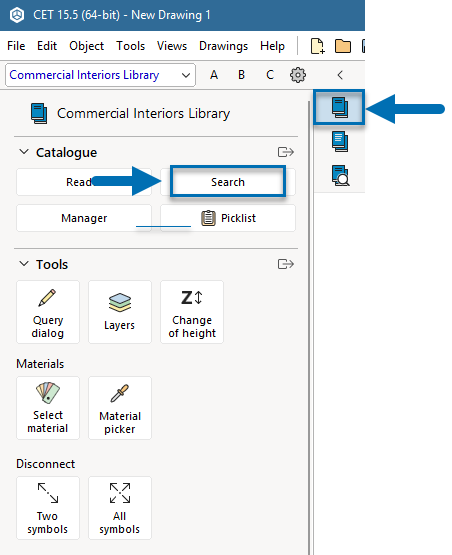The width and height of the screenshot is (452, 555).
Task: Click the Picklist button
Action: [x=228, y=218]
